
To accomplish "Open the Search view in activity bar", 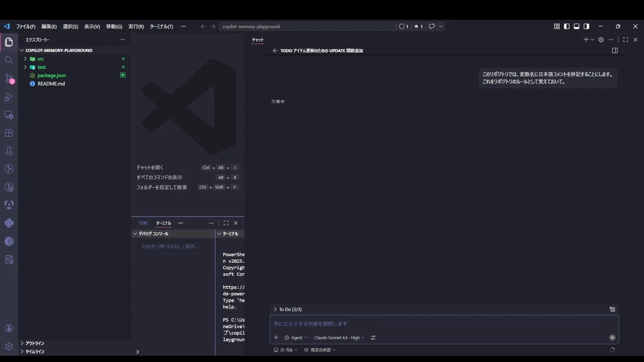I will coord(9,60).
